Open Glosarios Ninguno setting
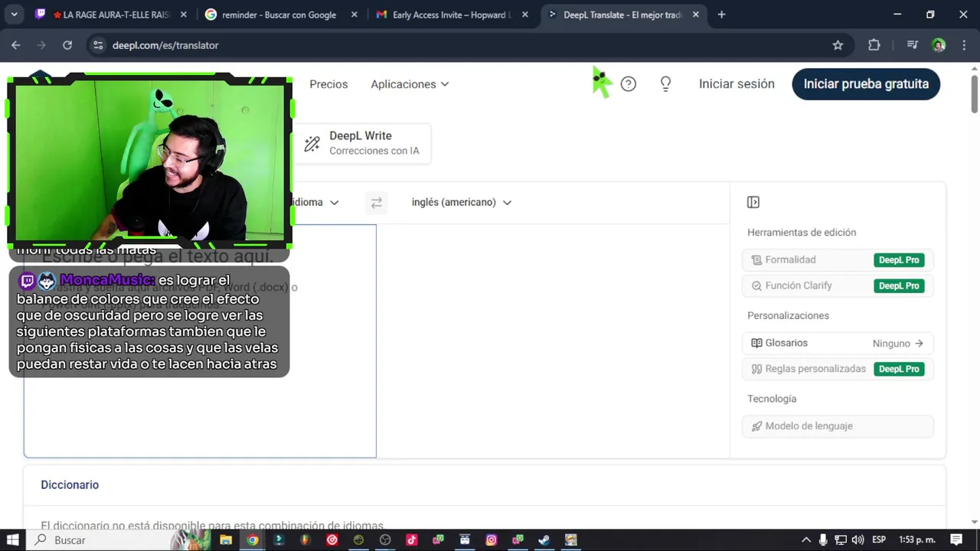Viewport: 980px width, 551px height. pyautogui.click(x=838, y=344)
